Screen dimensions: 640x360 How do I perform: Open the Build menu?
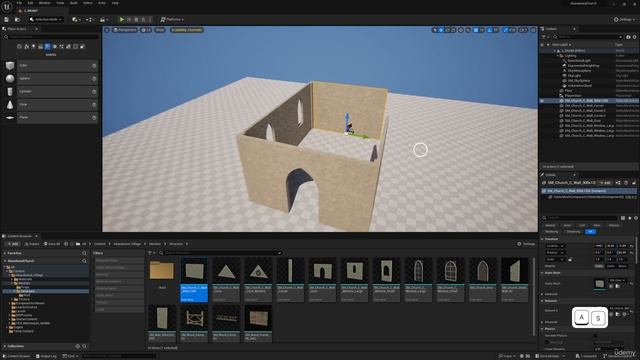point(73,3)
